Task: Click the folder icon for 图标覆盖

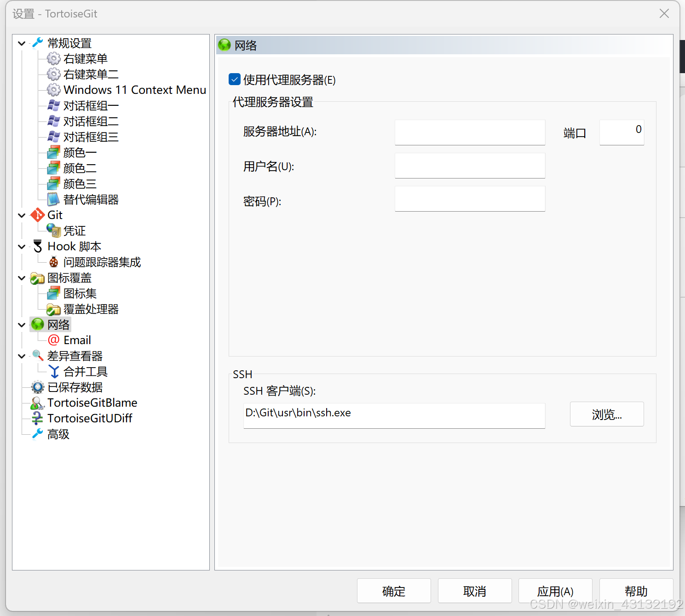Action: click(x=37, y=278)
